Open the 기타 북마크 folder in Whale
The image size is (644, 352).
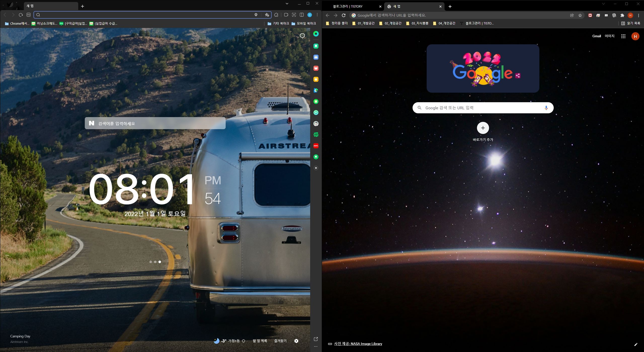[x=278, y=23]
